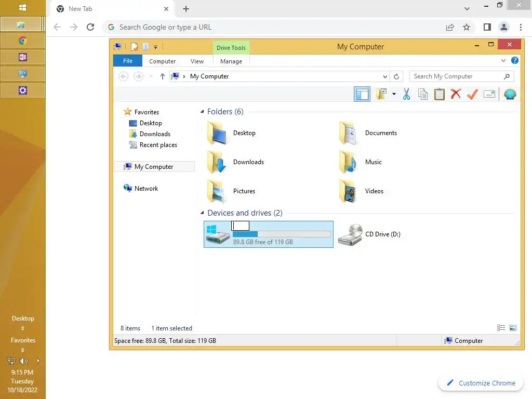
Task: Open OneNote from the taskbar
Action: coord(23,57)
